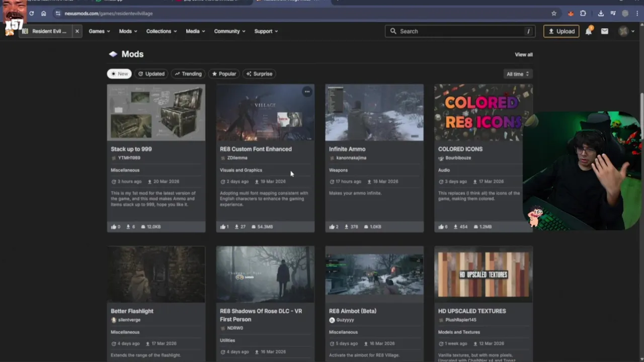The height and width of the screenshot is (362, 644).
Task: Click site info icon in address bar
Action: pyautogui.click(x=58, y=14)
